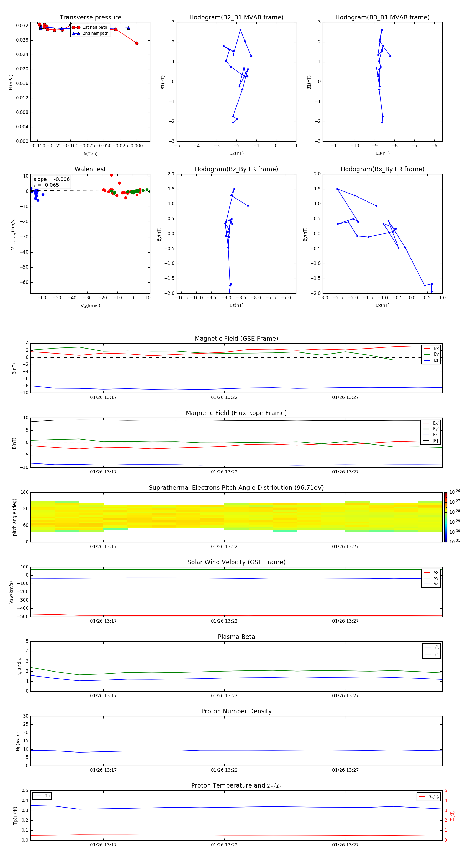The height and width of the screenshot is (868, 473).
Task: Click the pitch angle plot colorbar
Action: click(446, 517)
